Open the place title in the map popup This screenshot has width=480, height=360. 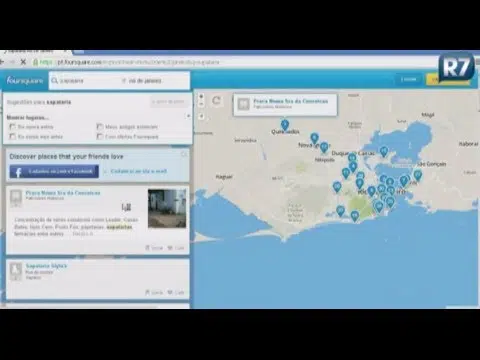click(291, 101)
